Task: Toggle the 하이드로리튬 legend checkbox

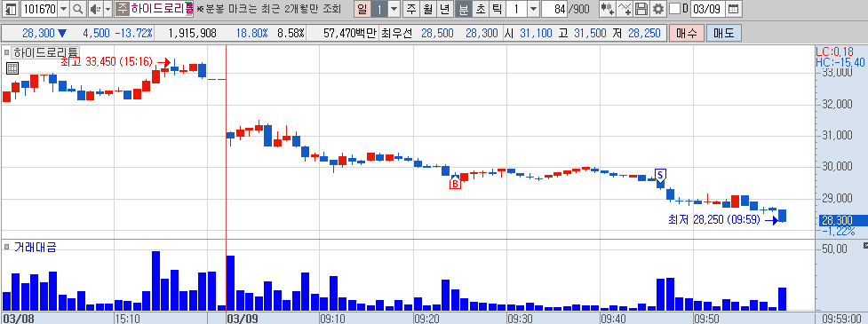Action: 6,52
